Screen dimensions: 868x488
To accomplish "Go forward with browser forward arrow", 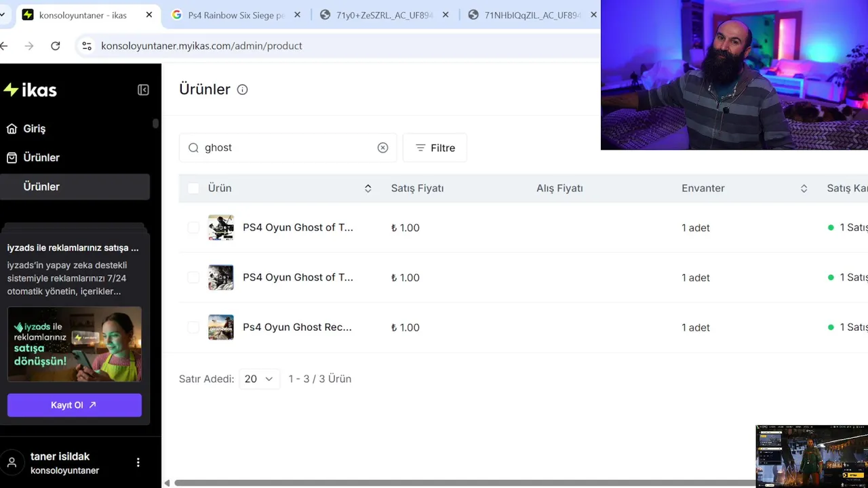I will 28,46.
